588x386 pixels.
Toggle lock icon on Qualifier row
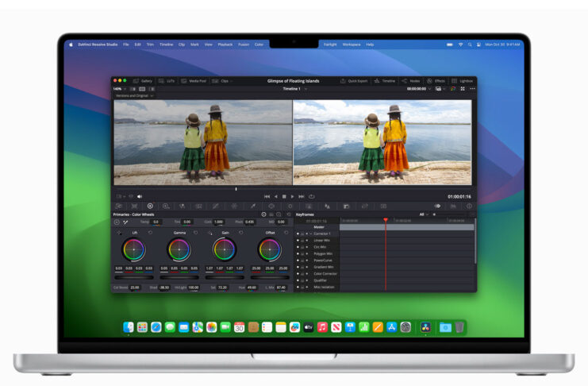click(302, 280)
